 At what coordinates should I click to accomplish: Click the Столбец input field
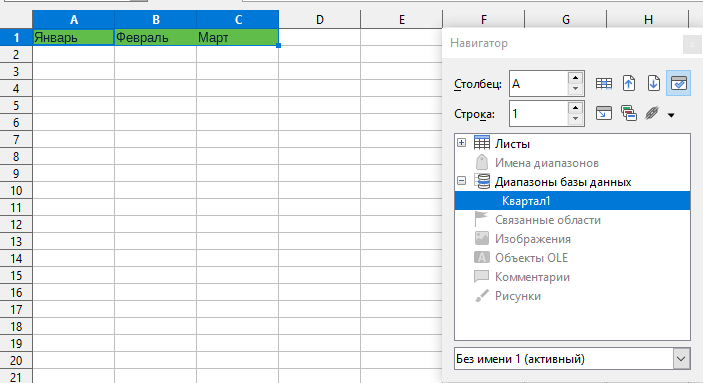point(539,84)
